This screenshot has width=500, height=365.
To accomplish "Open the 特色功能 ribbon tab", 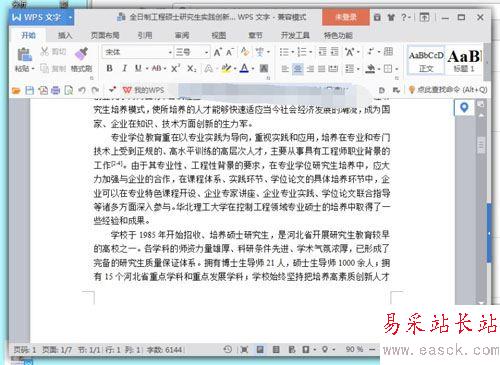I will coord(338,35).
